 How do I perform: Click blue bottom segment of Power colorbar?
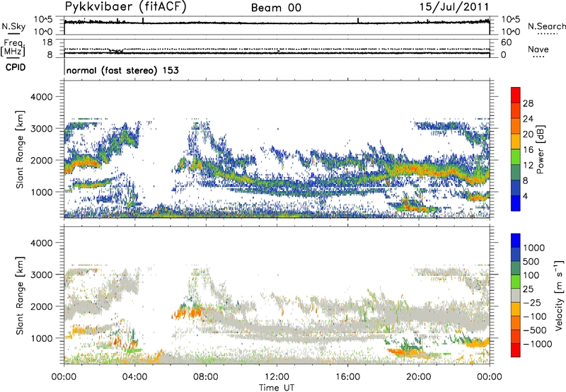coord(516,203)
